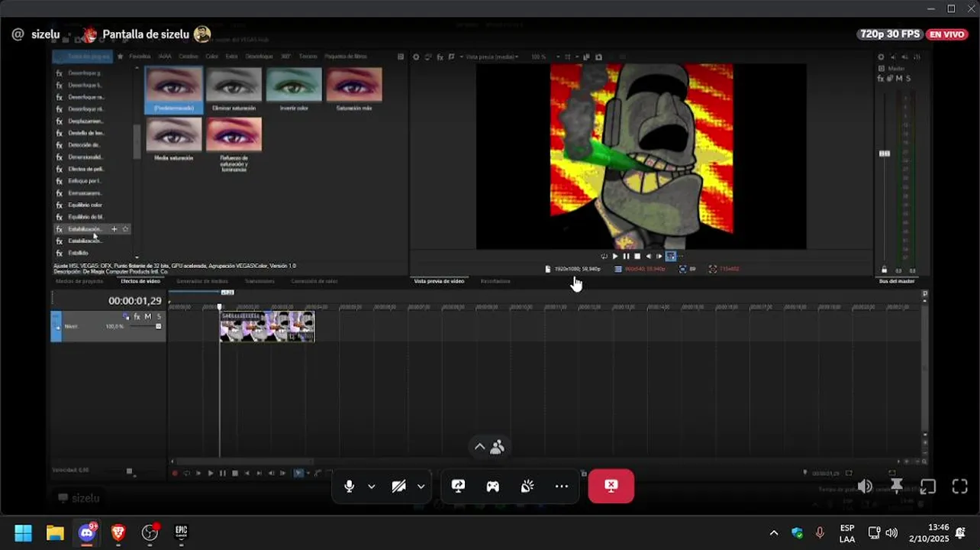Image resolution: width=980 pixels, height=550 pixels.
Task: Open the Recortadora tab
Action: (x=495, y=281)
